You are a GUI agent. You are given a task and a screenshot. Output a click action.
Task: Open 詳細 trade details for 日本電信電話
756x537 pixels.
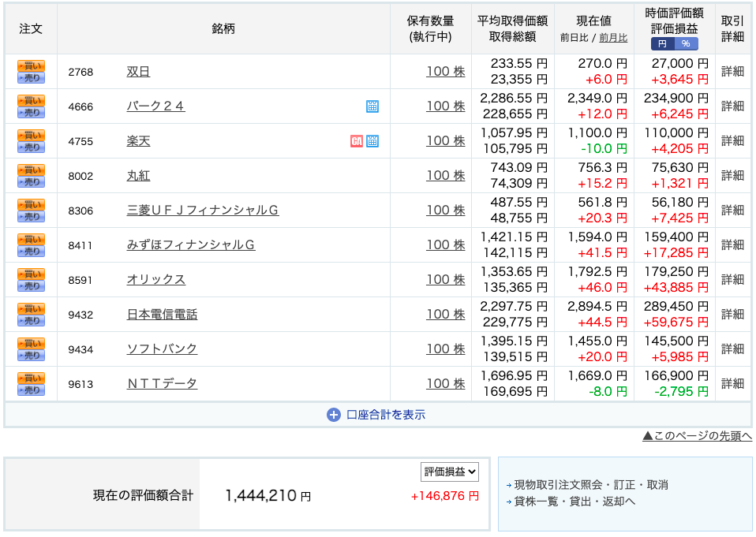click(x=733, y=315)
